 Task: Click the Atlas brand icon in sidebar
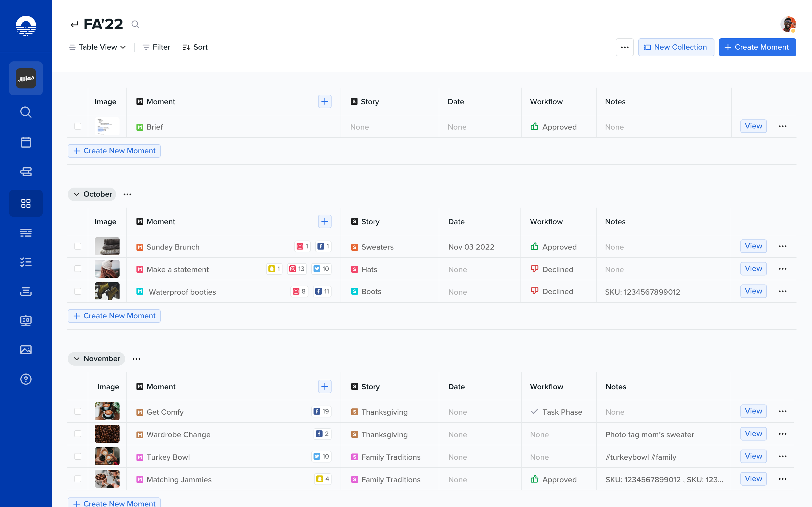[26, 78]
